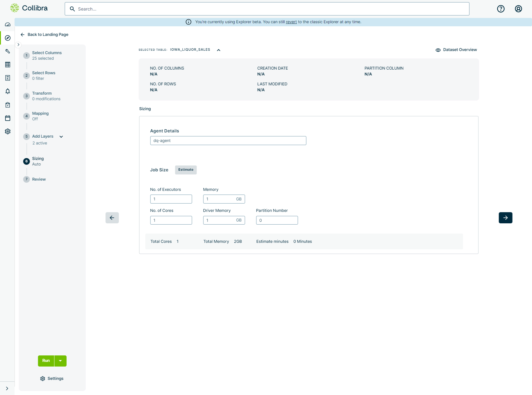Click the revert to classic Explorer link
Image resolution: width=532 pixels, height=395 pixels.
click(291, 22)
